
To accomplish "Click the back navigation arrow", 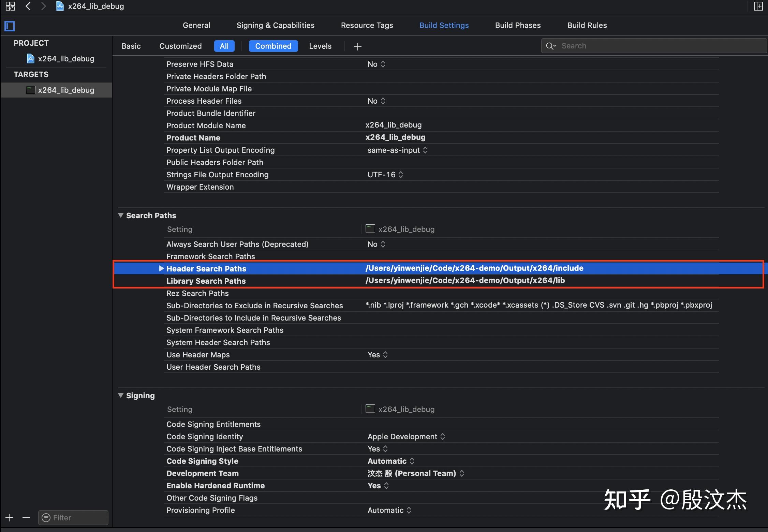I will (28, 6).
